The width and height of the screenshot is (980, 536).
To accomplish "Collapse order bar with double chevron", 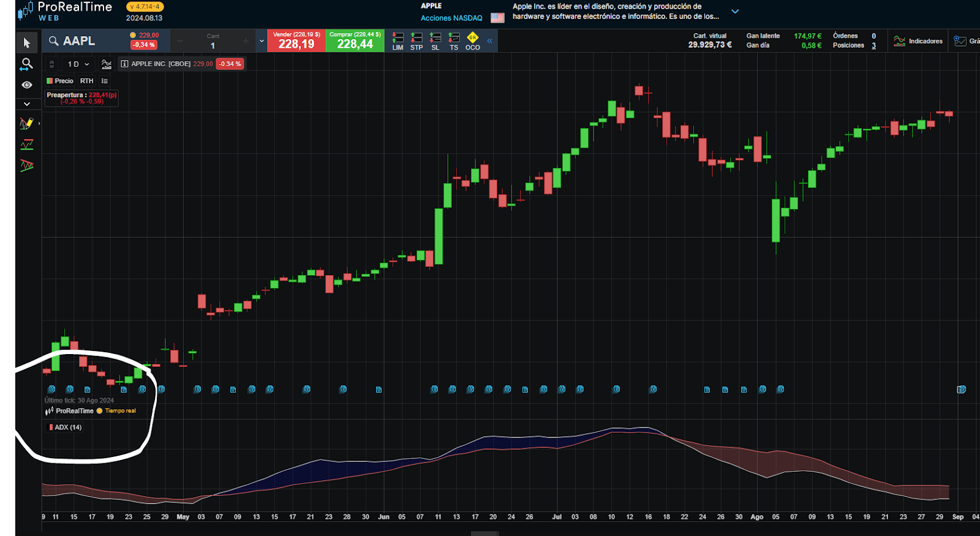I will coord(490,41).
